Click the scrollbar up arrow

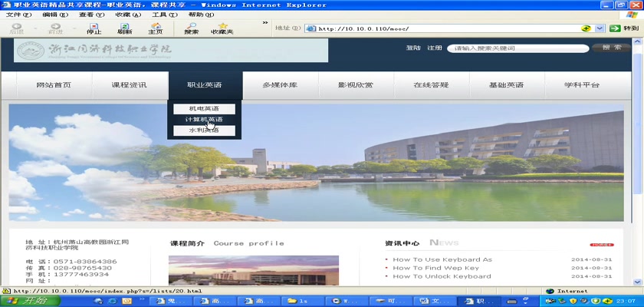(x=637, y=42)
